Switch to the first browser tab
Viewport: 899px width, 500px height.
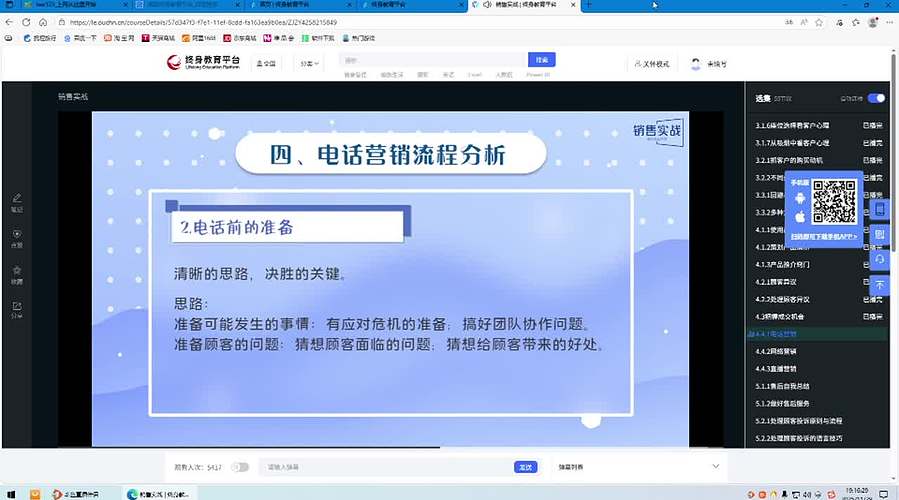(75, 5)
